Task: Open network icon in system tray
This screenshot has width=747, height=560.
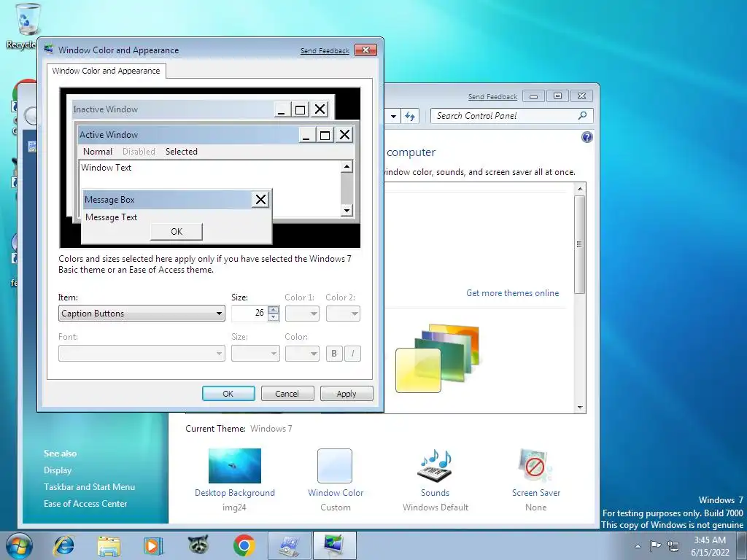Action: pyautogui.click(x=673, y=545)
